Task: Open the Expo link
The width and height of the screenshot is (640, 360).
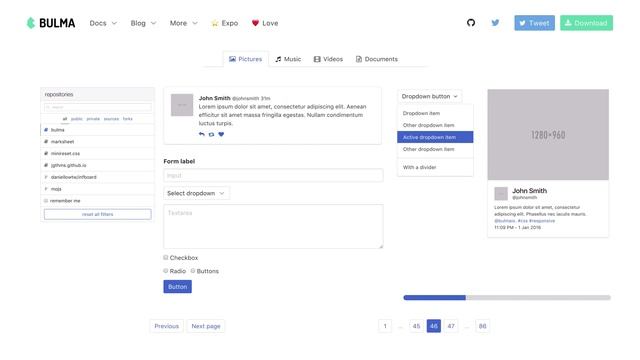Action: pyautogui.click(x=224, y=23)
